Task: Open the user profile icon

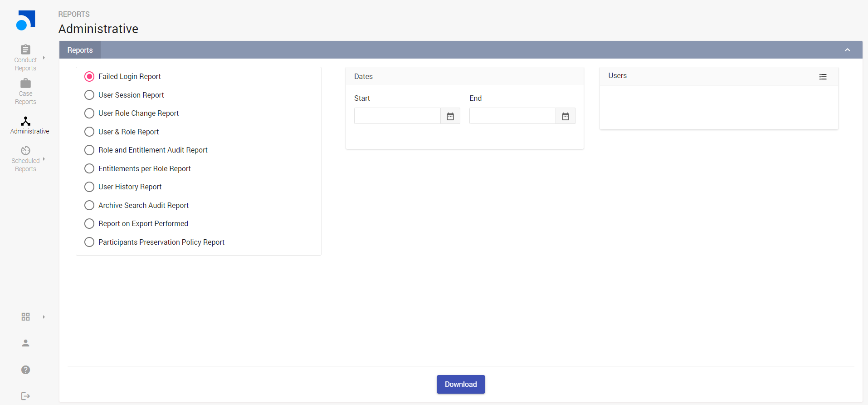Action: pyautogui.click(x=25, y=343)
